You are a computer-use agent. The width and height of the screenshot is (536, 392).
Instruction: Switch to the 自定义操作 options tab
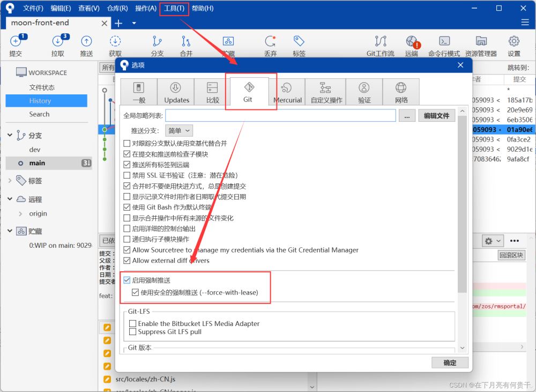point(326,92)
